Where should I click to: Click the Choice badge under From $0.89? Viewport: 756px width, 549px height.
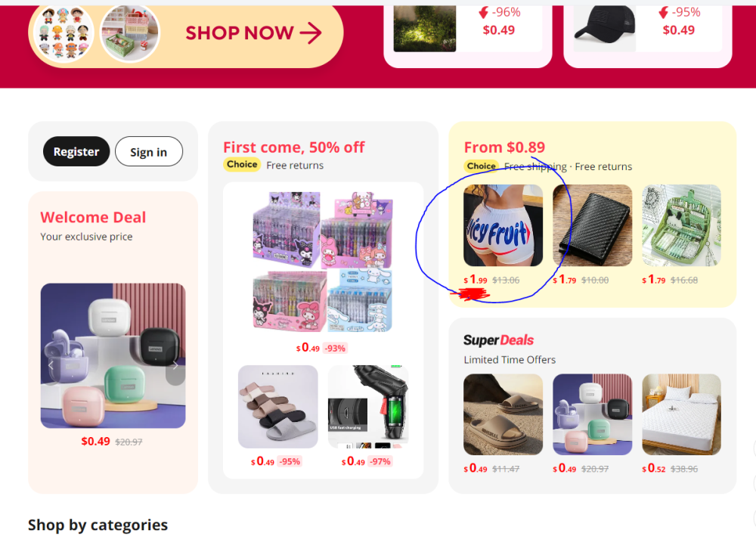click(481, 166)
